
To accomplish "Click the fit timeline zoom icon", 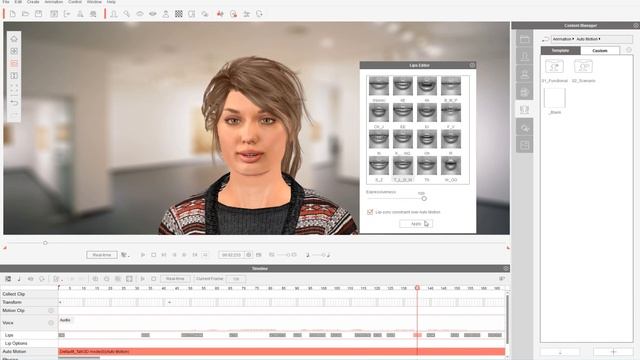I will pos(129,279).
